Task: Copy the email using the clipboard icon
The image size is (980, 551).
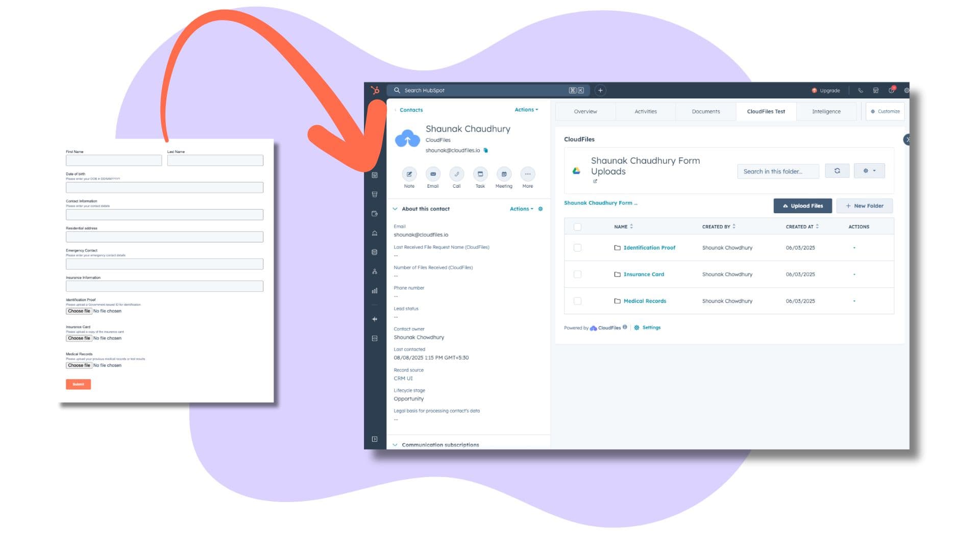Action: (x=485, y=150)
